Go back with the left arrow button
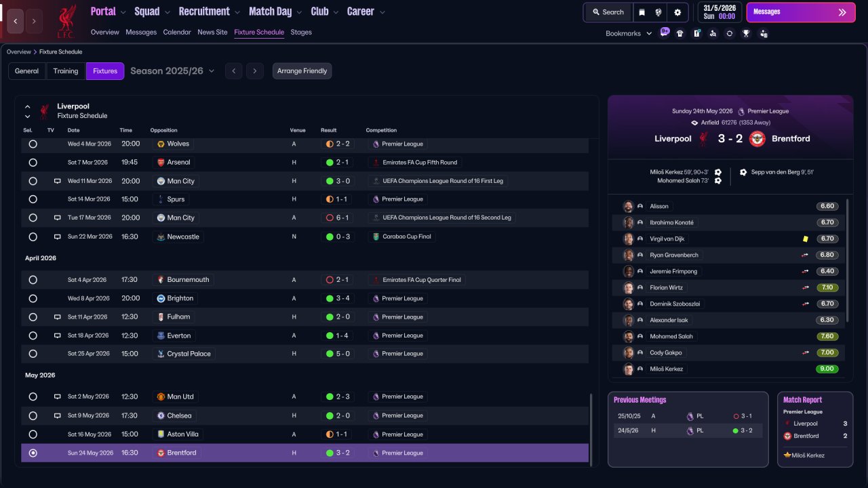 [x=16, y=22]
